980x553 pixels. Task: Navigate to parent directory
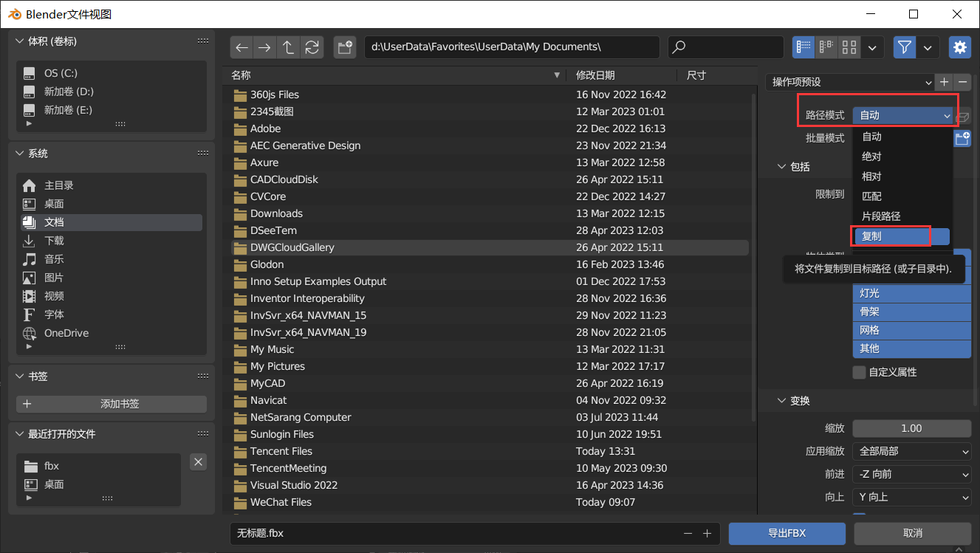(288, 47)
